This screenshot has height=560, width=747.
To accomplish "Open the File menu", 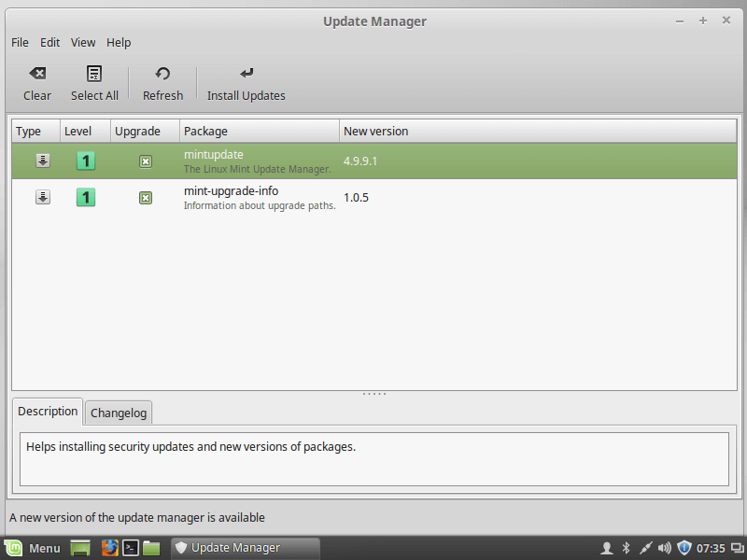I will (x=20, y=42).
